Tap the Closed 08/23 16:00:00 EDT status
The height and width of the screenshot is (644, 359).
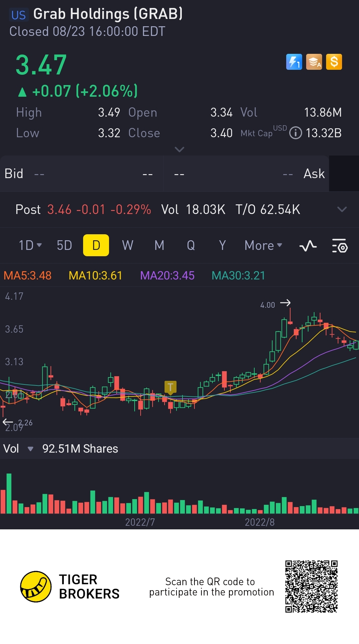tap(87, 32)
